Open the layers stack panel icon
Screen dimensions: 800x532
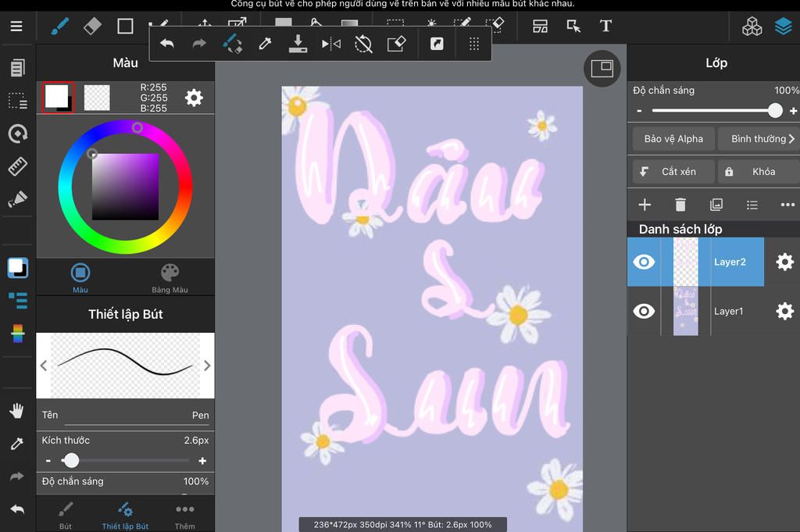coord(784,27)
